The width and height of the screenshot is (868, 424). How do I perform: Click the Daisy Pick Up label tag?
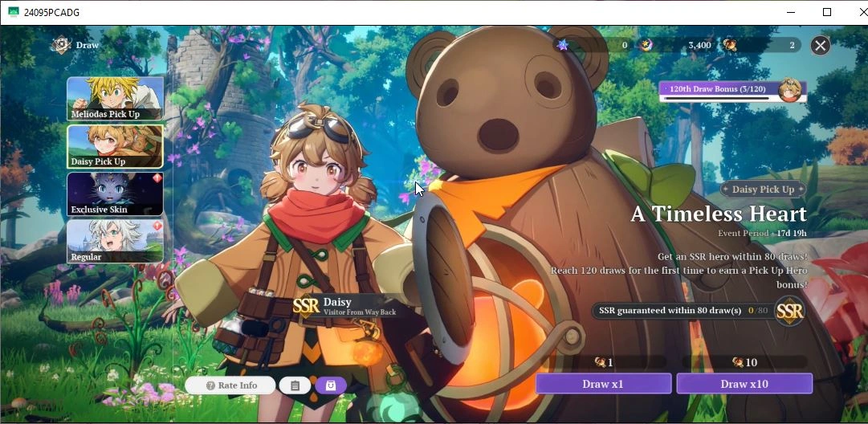(763, 190)
